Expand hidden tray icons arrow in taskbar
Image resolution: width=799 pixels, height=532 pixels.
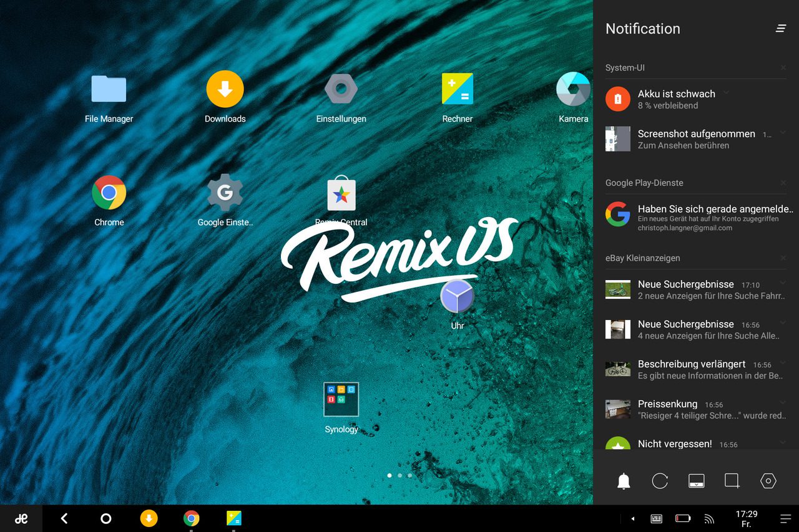[633, 518]
